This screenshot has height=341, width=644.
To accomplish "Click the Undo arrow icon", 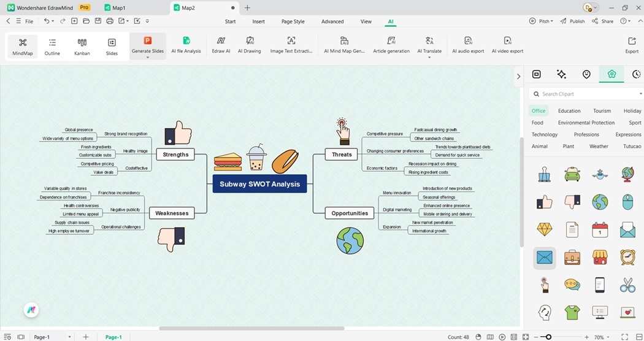I will point(47,21).
